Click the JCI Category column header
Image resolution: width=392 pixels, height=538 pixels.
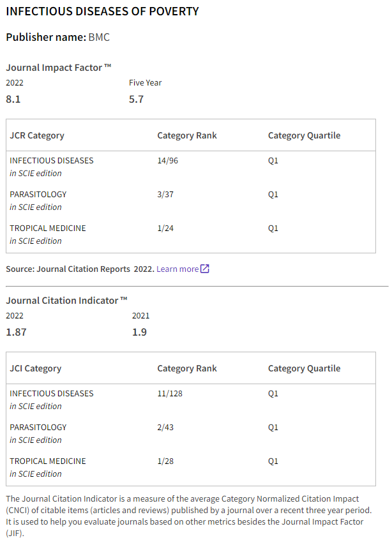[36, 368]
